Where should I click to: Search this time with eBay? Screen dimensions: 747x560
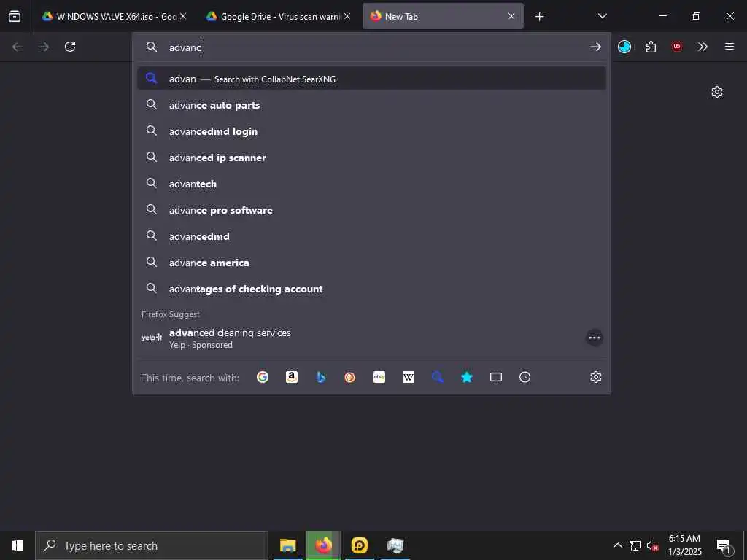[379, 377]
